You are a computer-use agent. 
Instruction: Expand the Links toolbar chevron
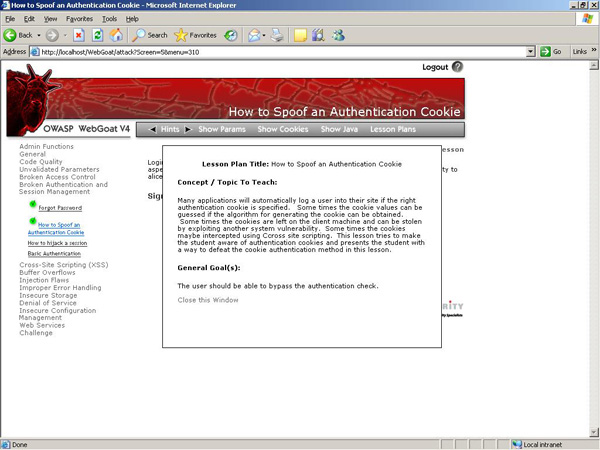coord(594,50)
